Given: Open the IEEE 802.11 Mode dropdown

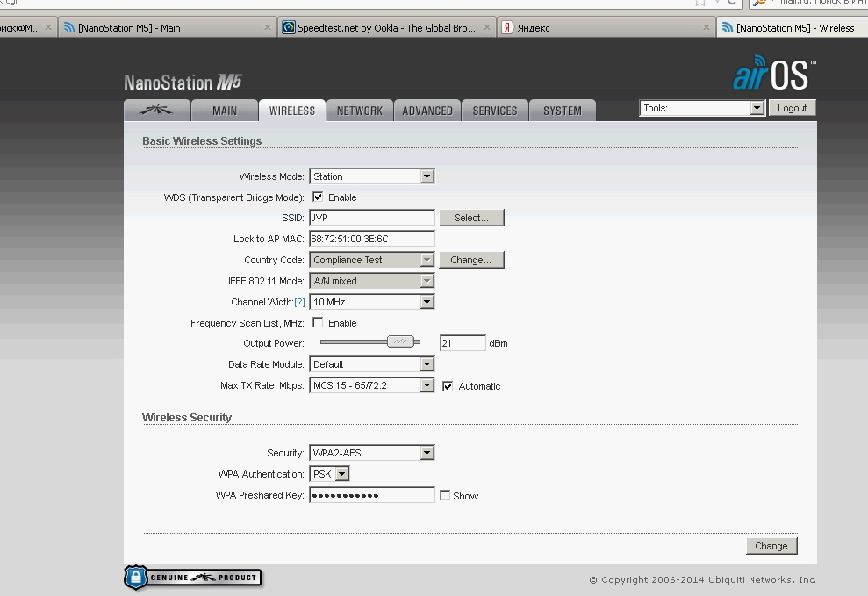Looking at the screenshot, I should coord(371,281).
